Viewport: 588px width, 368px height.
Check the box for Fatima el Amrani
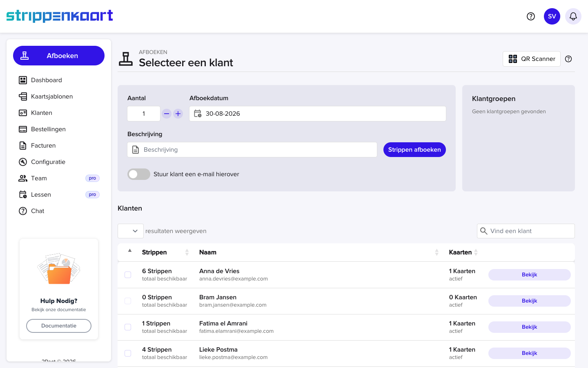pos(128,327)
